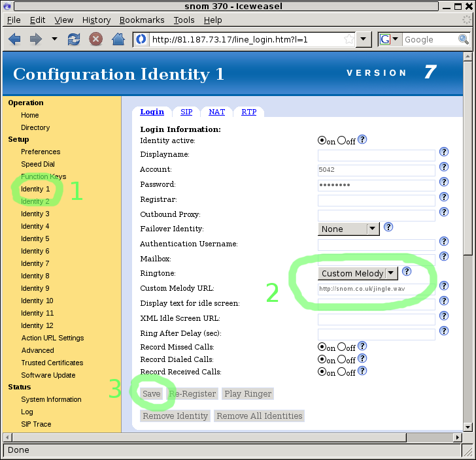Click the site identity icon in address bar
The height and width of the screenshot is (460, 476).
coord(141,39)
